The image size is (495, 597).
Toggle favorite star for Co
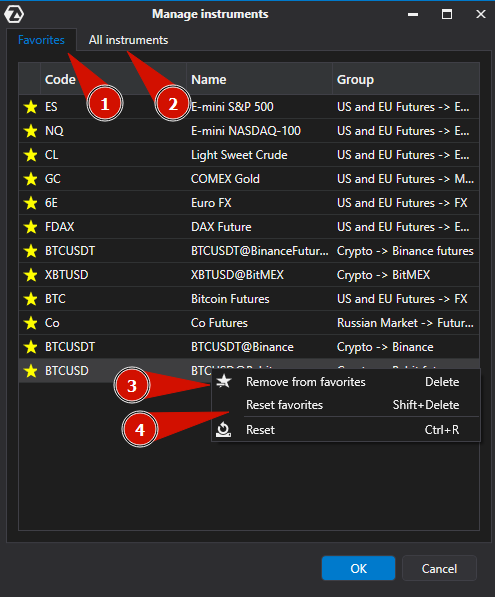tap(30, 323)
